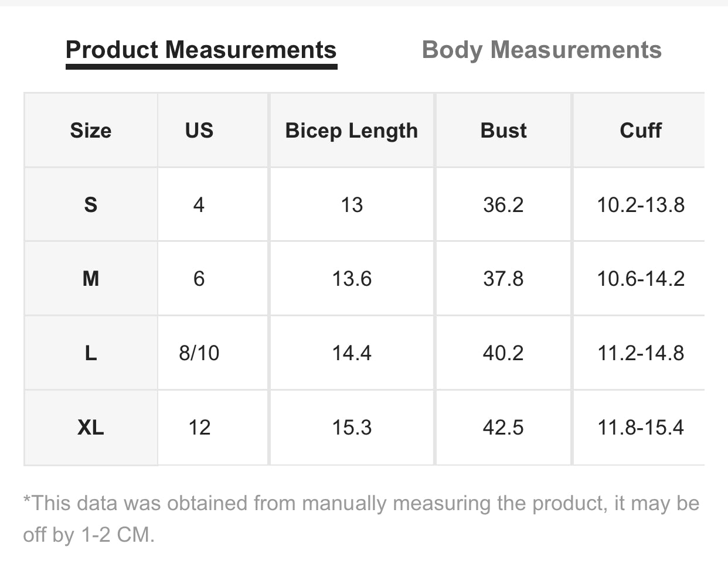This screenshot has height=581, width=728.
Task: Select the L size row label
Action: click(x=91, y=353)
